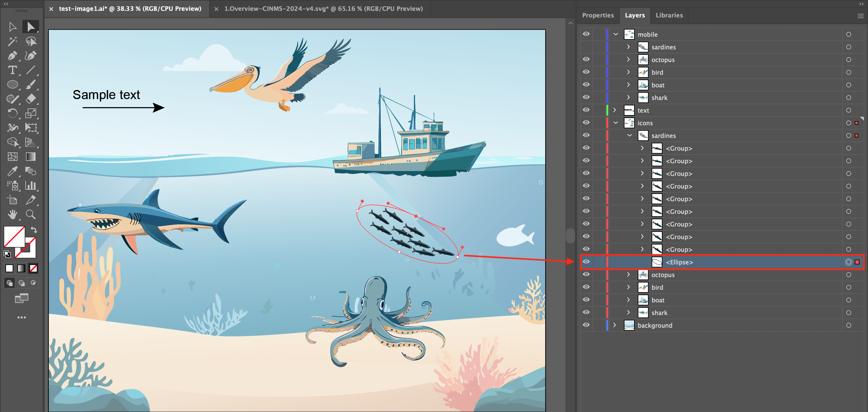Select the Direct Selection tool

(31, 27)
